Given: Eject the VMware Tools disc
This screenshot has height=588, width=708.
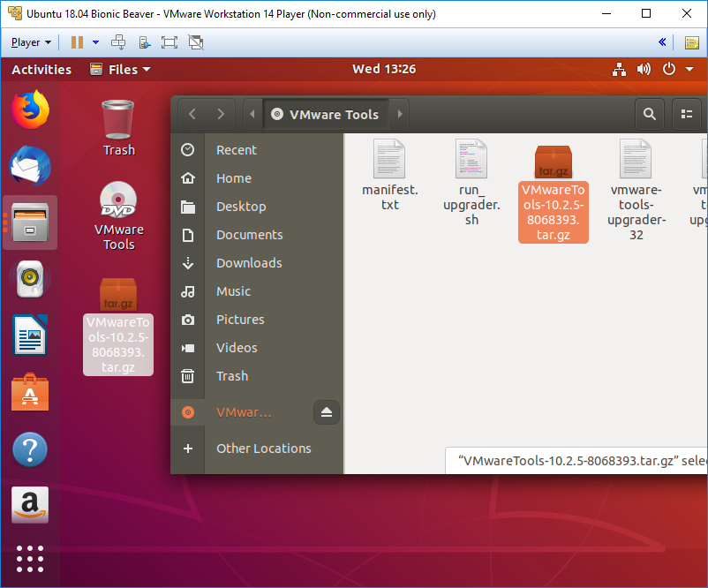Looking at the screenshot, I should (x=327, y=412).
